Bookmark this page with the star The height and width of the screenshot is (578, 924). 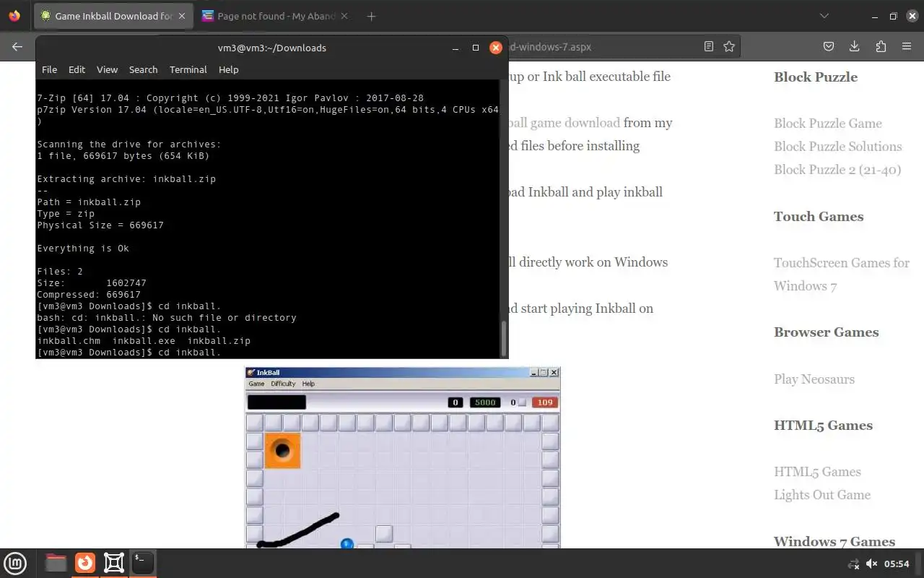pos(729,46)
